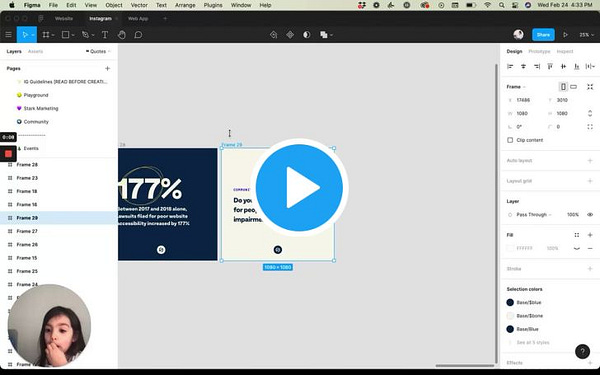
Task: Select the Frame tool
Action: point(46,35)
